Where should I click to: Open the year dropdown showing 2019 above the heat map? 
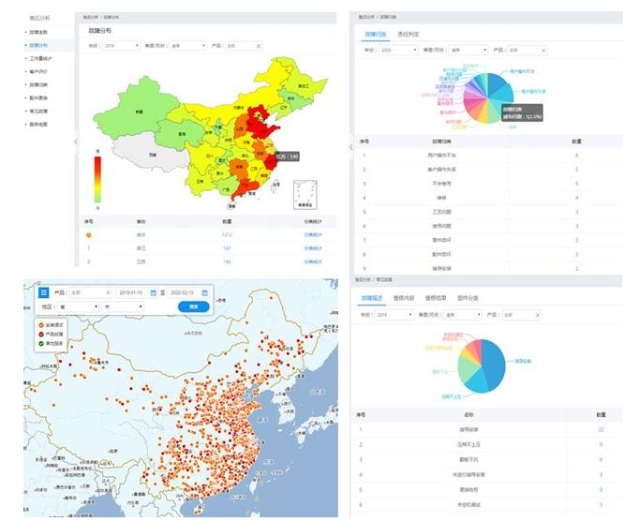point(120,46)
